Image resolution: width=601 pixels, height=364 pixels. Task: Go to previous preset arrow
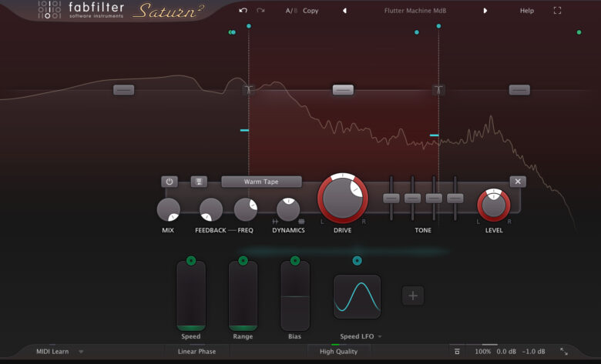click(344, 11)
